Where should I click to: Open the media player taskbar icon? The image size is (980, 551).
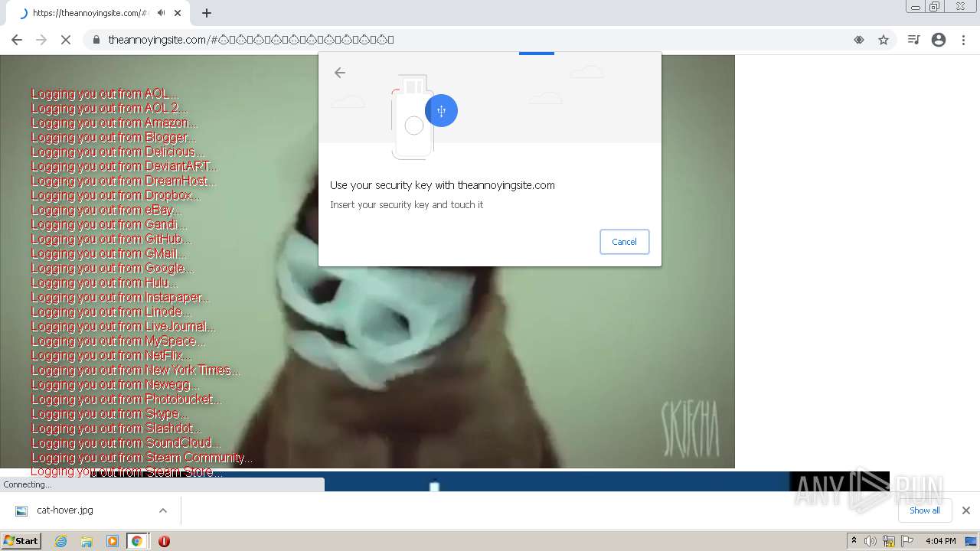tap(113, 541)
